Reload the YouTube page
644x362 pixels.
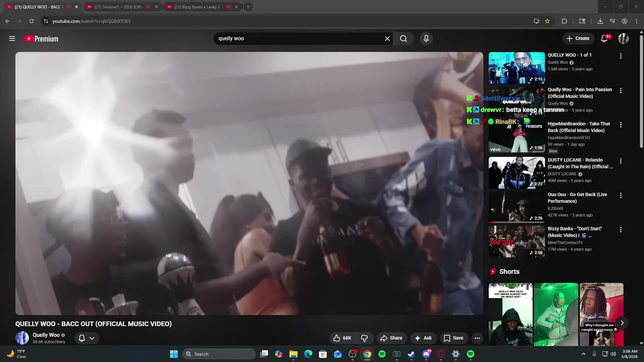(31, 21)
